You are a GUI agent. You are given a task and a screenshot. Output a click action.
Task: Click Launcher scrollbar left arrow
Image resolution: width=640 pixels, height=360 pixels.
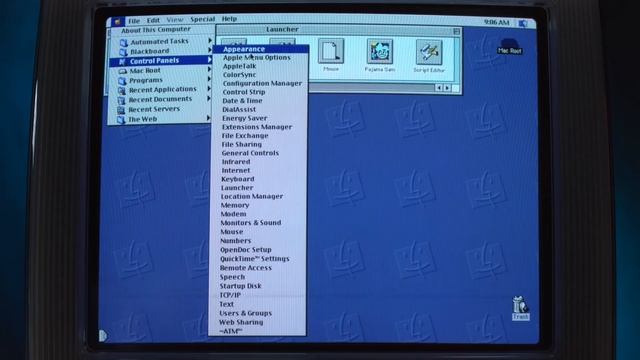tap(439, 88)
